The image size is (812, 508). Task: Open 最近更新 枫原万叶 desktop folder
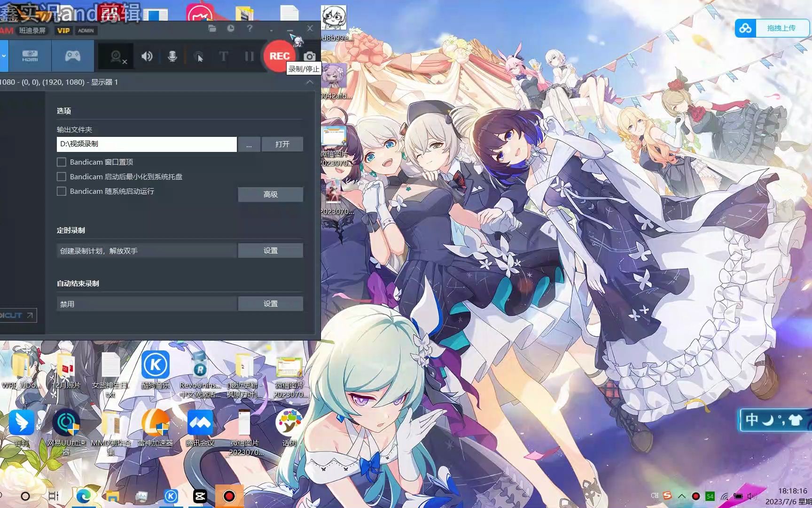click(x=244, y=375)
